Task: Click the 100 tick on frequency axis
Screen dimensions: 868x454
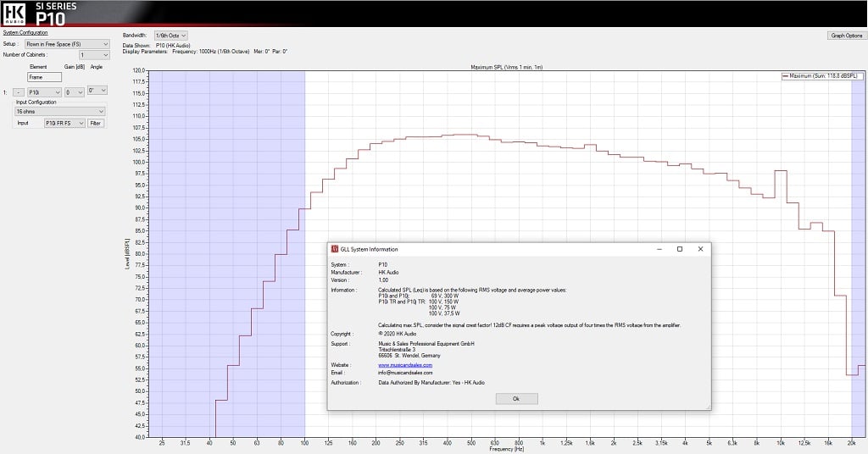Action: pos(304,443)
